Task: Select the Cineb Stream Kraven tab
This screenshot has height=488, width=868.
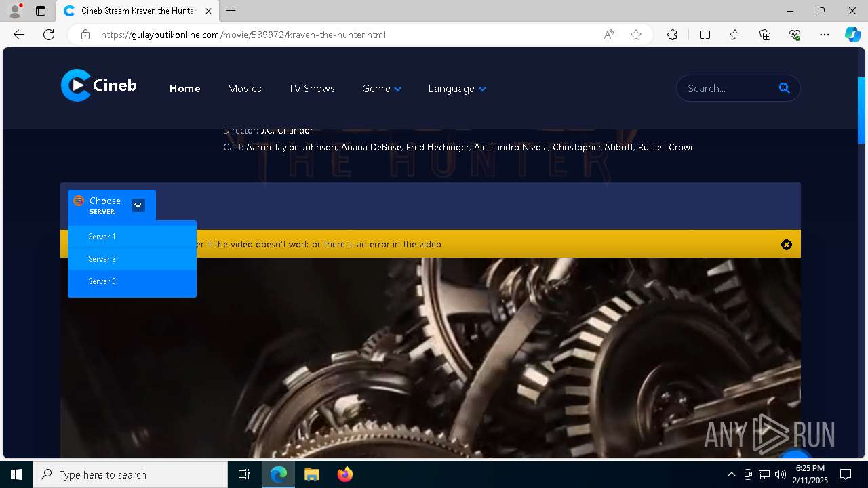Action: (138, 11)
